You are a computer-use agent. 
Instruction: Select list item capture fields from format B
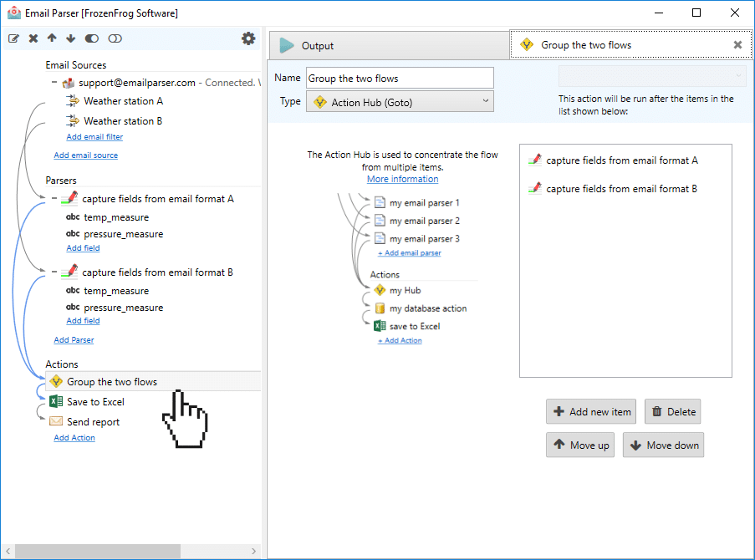tap(621, 189)
